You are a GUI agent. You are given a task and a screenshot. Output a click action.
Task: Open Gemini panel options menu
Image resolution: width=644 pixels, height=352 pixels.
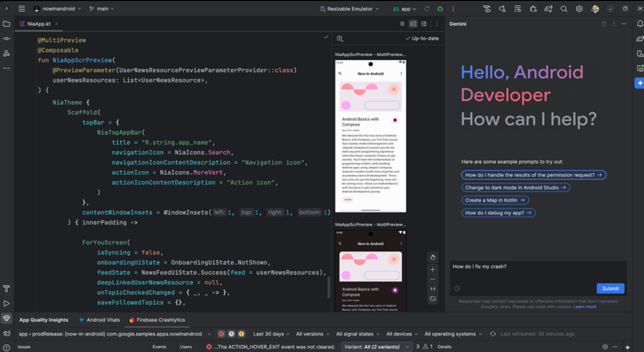pyautogui.click(x=614, y=24)
